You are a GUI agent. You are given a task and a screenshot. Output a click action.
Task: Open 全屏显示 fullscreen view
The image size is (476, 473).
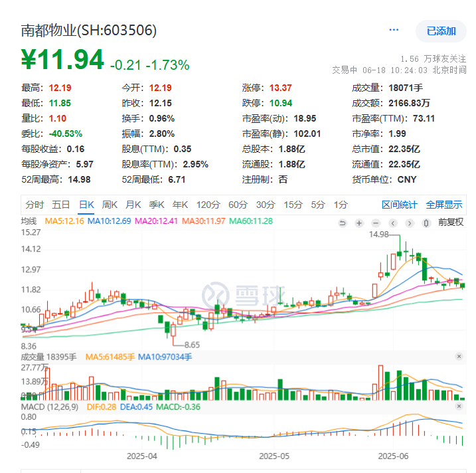tap(444, 205)
